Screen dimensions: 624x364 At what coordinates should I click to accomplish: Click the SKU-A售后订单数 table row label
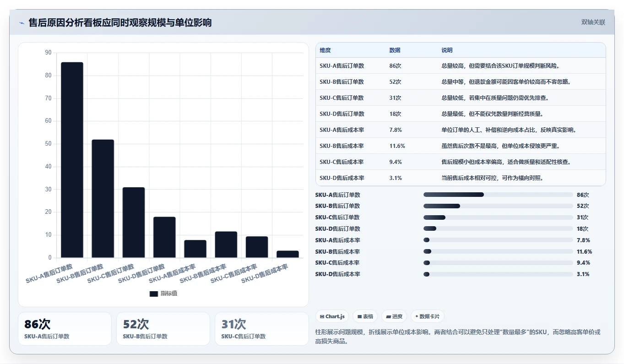pos(342,66)
